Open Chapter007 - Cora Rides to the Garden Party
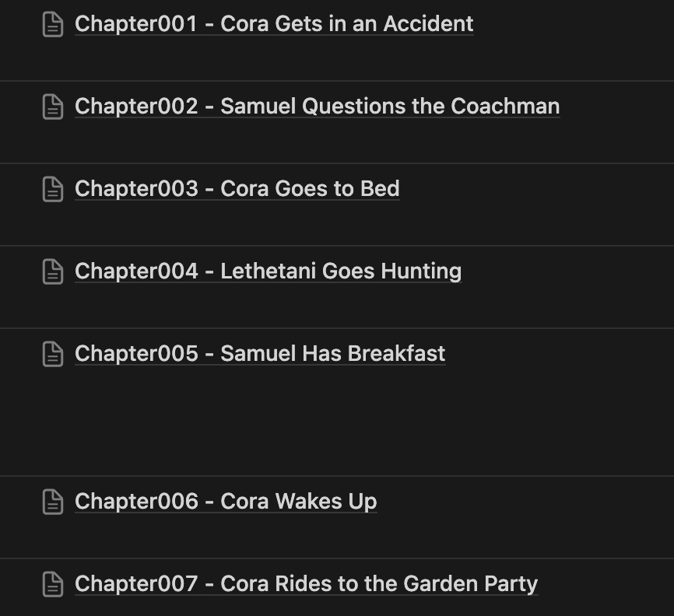 coord(305,583)
